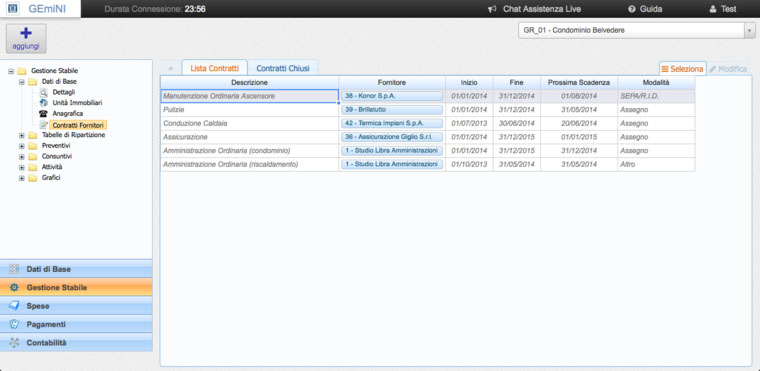Expand the Preventivi tree node

point(21,146)
